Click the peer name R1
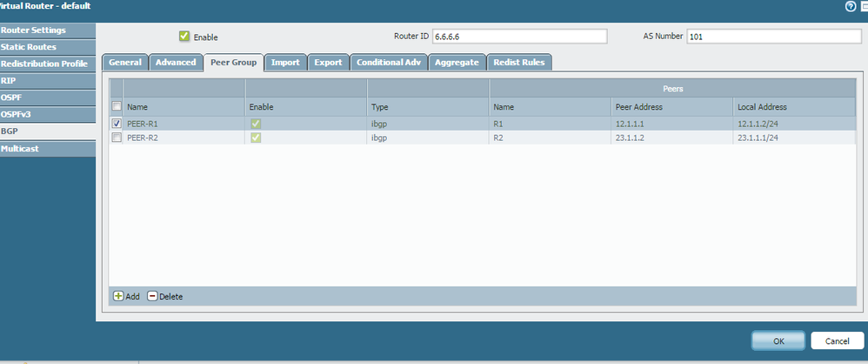Image resolution: width=868 pixels, height=364 pixels. [498, 124]
